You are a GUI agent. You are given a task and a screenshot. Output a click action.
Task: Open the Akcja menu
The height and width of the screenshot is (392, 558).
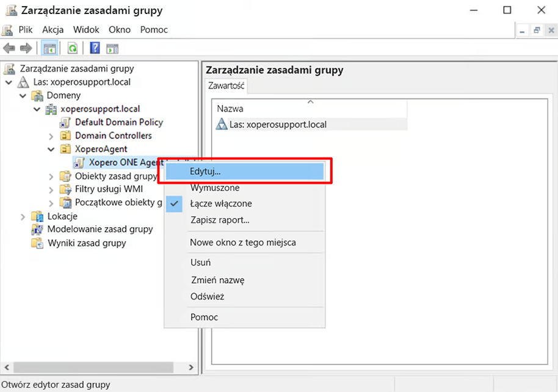[x=53, y=29]
